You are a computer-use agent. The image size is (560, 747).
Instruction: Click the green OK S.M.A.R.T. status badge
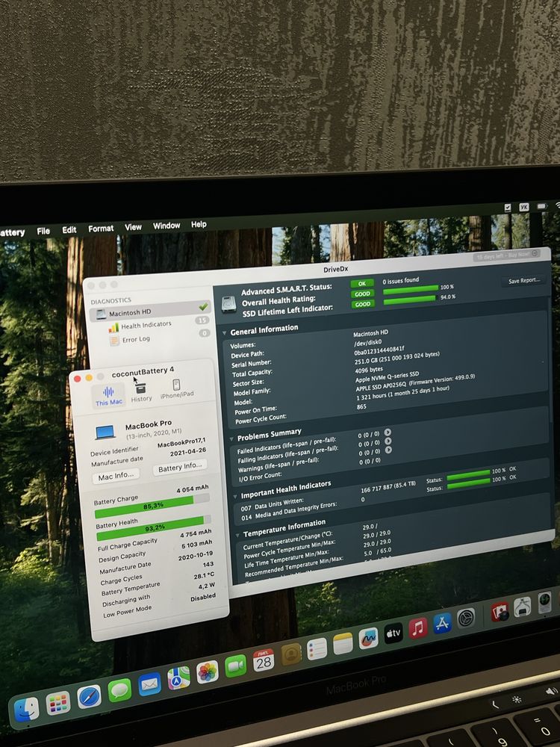362,284
